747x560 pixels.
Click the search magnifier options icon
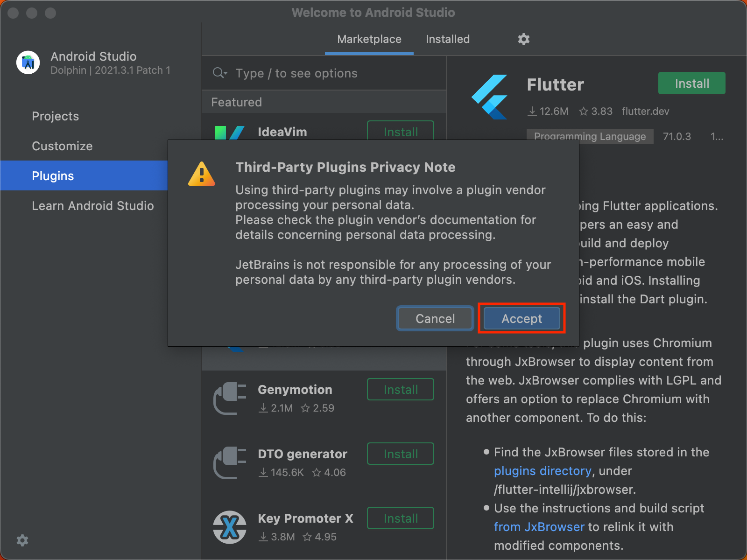(x=220, y=73)
